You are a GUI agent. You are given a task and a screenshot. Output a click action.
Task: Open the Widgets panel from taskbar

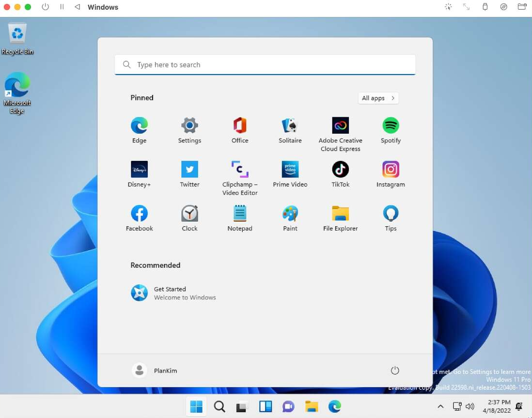tap(266, 406)
